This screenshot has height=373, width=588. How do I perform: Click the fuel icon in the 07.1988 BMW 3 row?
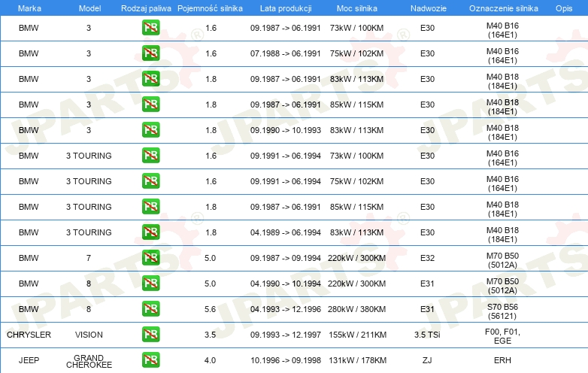click(150, 53)
